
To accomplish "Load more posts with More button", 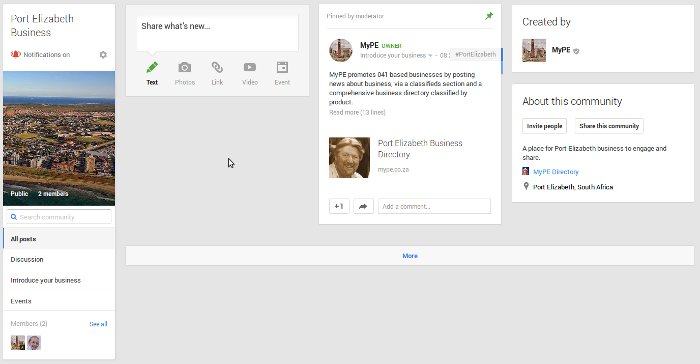I will 410,256.
